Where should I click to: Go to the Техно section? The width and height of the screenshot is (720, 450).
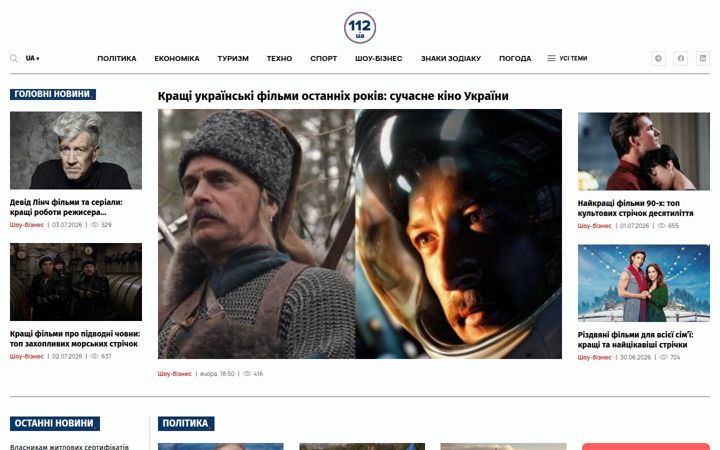coord(279,58)
